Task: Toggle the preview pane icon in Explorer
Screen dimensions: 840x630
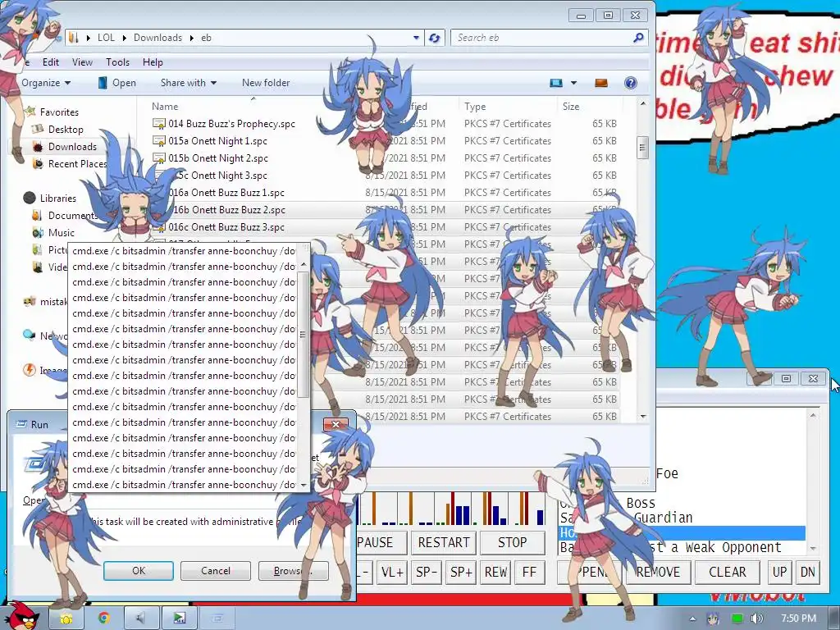Action: point(601,83)
